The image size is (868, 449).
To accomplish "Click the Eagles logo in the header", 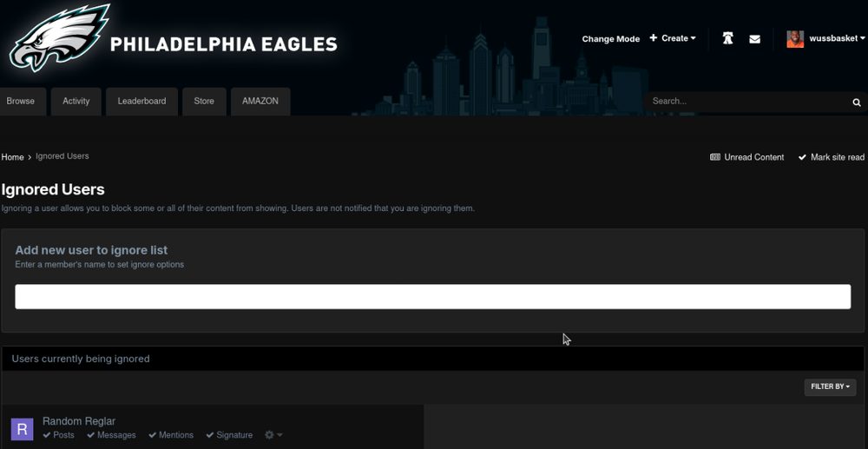I will [59, 38].
